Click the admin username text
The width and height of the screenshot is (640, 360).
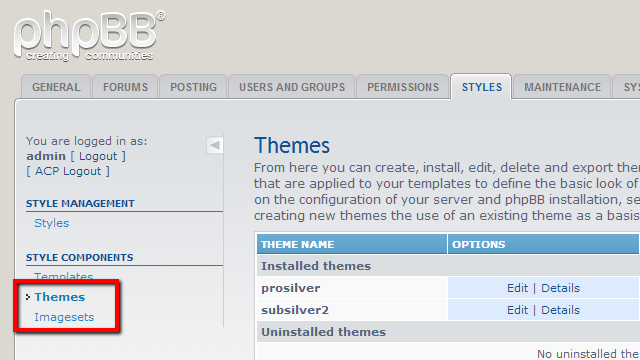[x=46, y=156]
